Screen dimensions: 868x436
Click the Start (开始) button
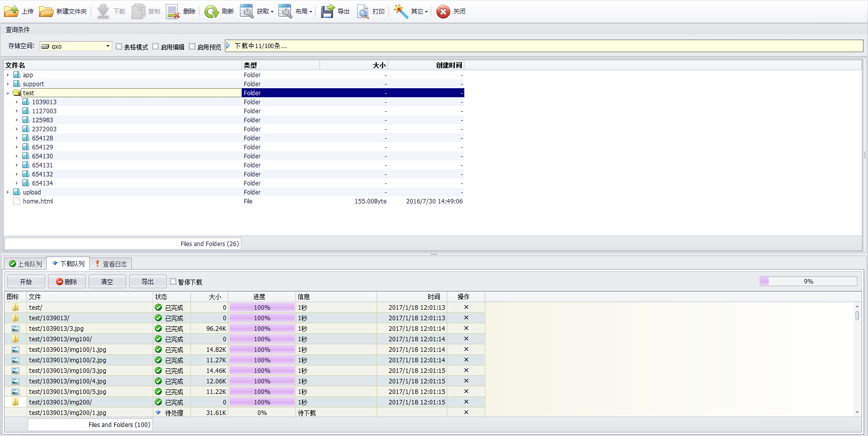(26, 282)
